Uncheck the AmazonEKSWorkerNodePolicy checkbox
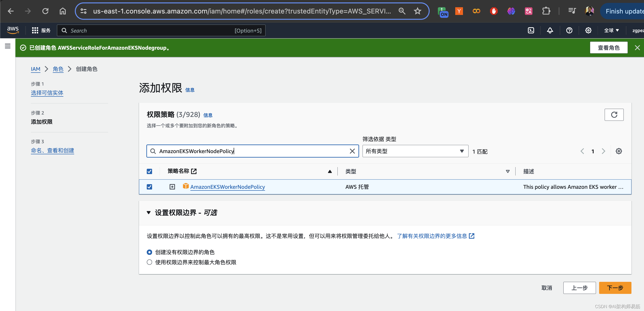The height and width of the screenshot is (311, 644). (149, 187)
